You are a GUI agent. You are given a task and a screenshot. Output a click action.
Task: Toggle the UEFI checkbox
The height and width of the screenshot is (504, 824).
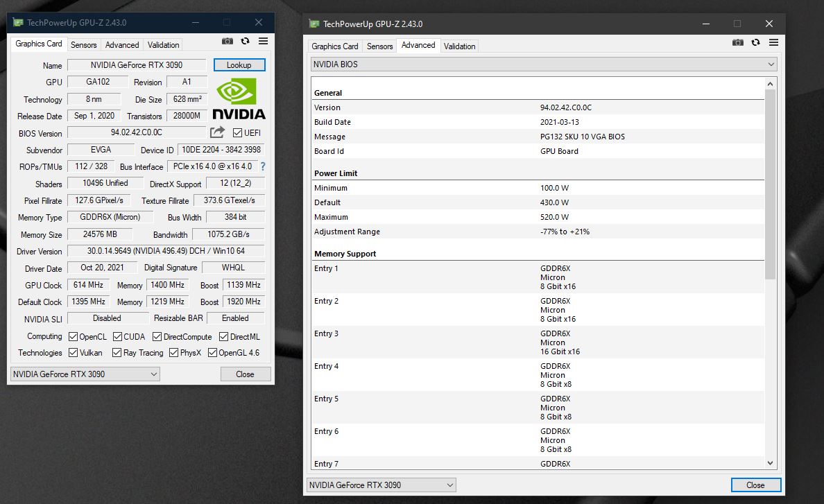pyautogui.click(x=237, y=133)
